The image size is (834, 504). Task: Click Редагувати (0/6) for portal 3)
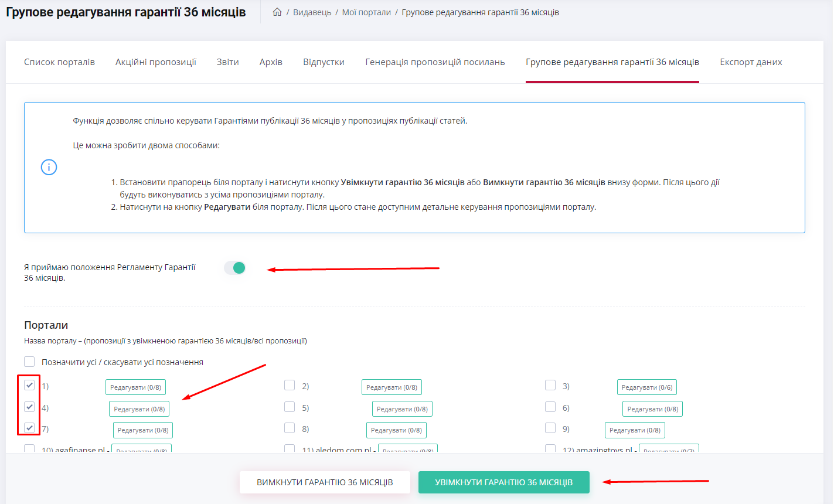click(647, 387)
